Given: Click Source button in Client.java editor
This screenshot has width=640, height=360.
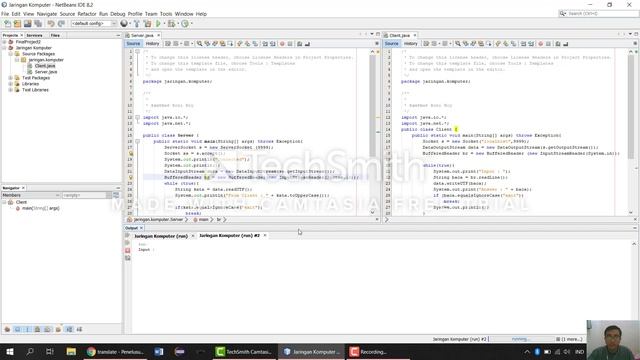Looking at the screenshot, I should 391,44.
